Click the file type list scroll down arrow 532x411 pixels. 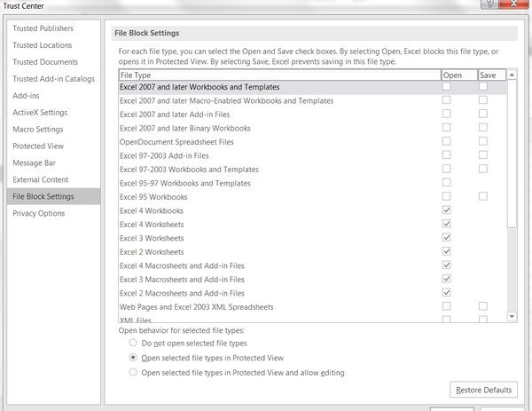click(512, 317)
